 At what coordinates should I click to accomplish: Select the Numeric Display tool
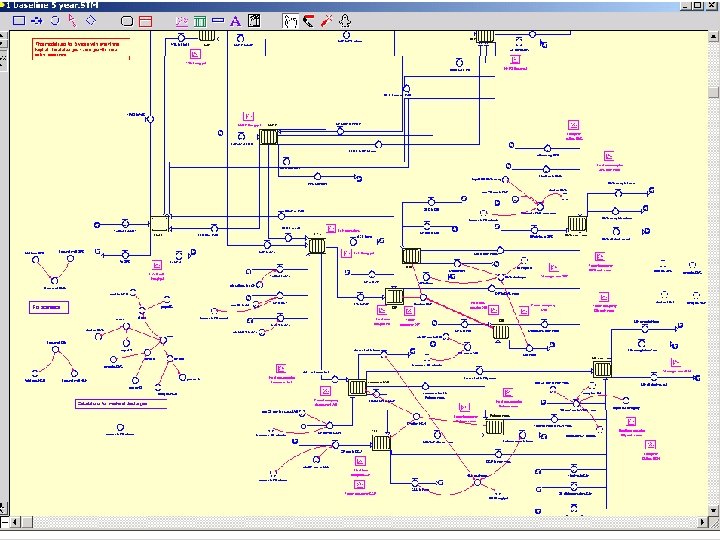pos(218,20)
